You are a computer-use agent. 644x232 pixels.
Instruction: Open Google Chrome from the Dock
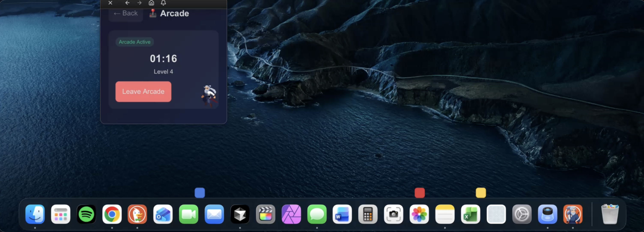tap(112, 214)
